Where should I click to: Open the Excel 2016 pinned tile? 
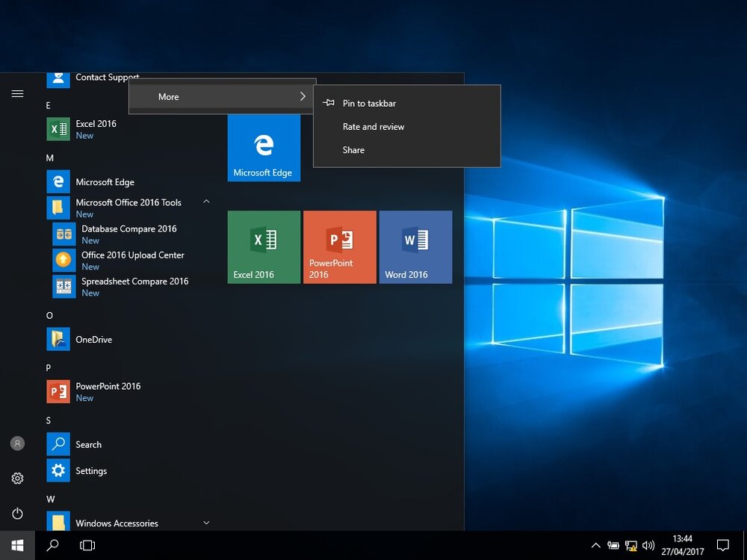point(264,247)
